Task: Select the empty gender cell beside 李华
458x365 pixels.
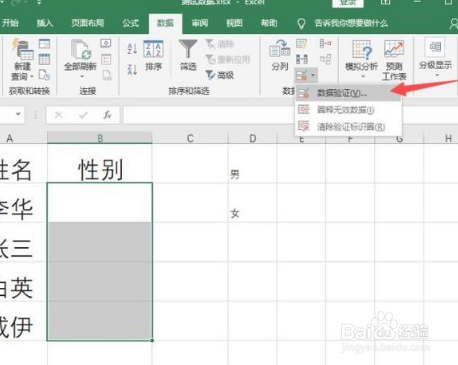Action: (x=100, y=203)
